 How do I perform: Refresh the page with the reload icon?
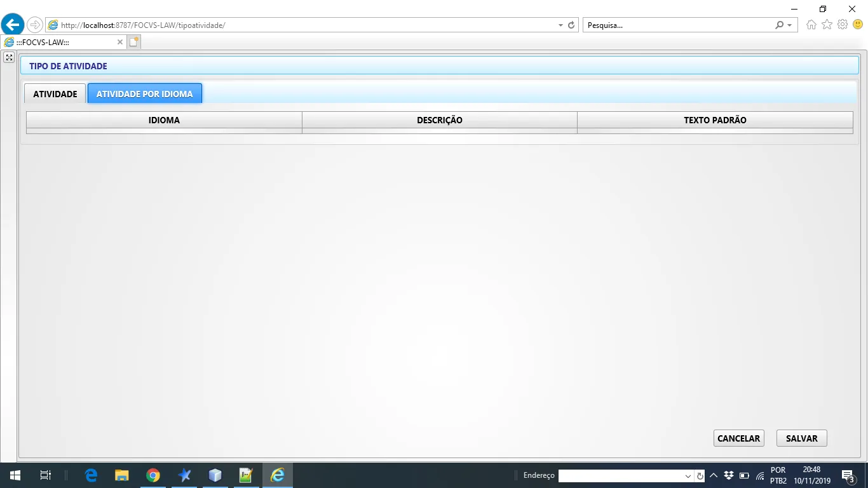(571, 25)
